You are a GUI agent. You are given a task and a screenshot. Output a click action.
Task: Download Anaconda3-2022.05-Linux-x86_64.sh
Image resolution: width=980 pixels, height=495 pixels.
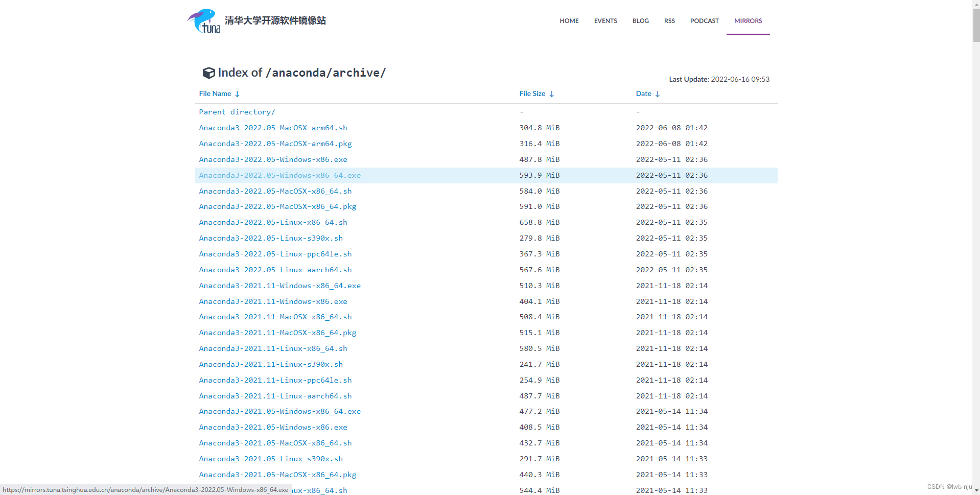coord(273,222)
